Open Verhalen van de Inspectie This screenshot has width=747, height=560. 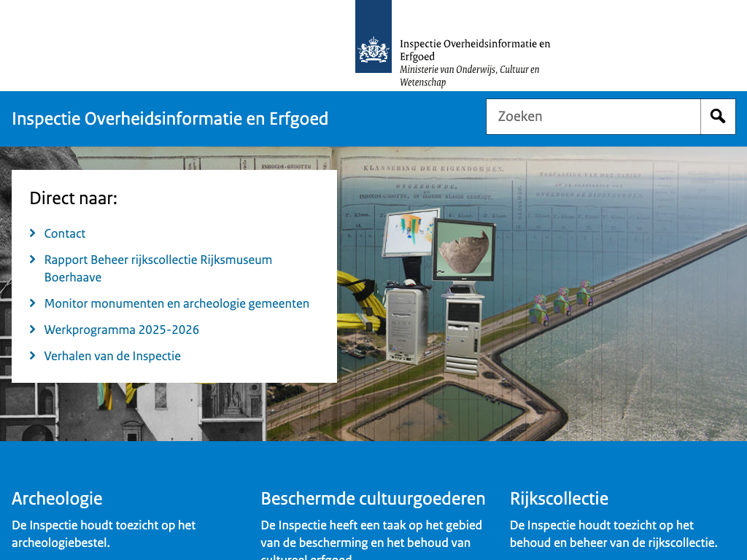pos(112,356)
